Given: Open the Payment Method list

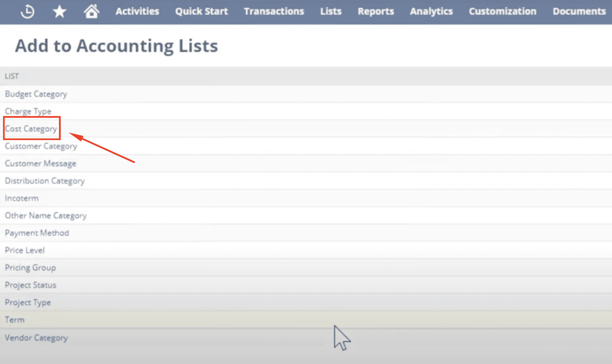Looking at the screenshot, I should click(37, 233).
